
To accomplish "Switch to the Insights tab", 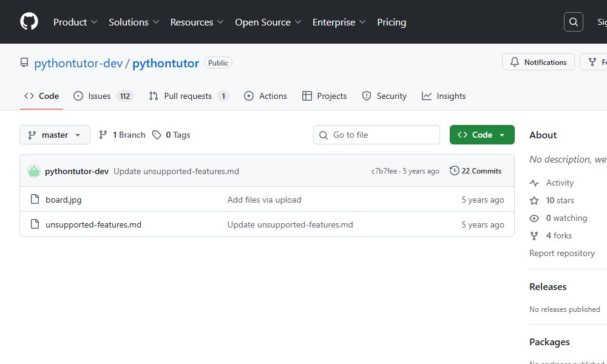I will [x=444, y=96].
